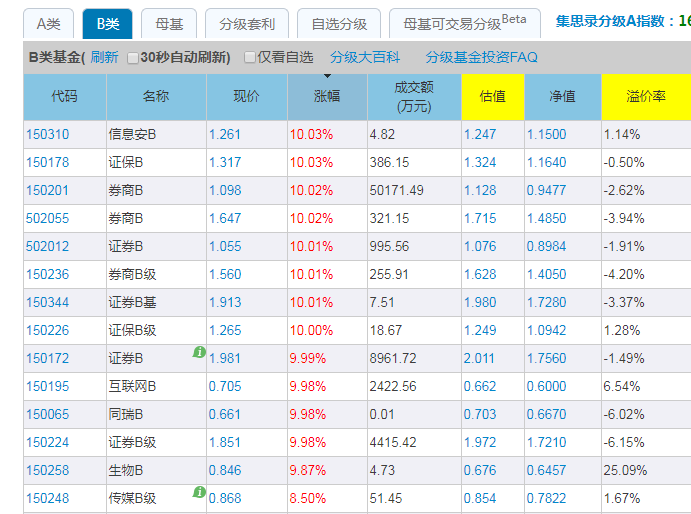Switch to the A类 tab

point(48,23)
